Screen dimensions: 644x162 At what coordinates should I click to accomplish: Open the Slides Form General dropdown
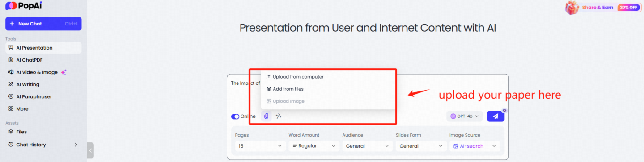click(421, 146)
